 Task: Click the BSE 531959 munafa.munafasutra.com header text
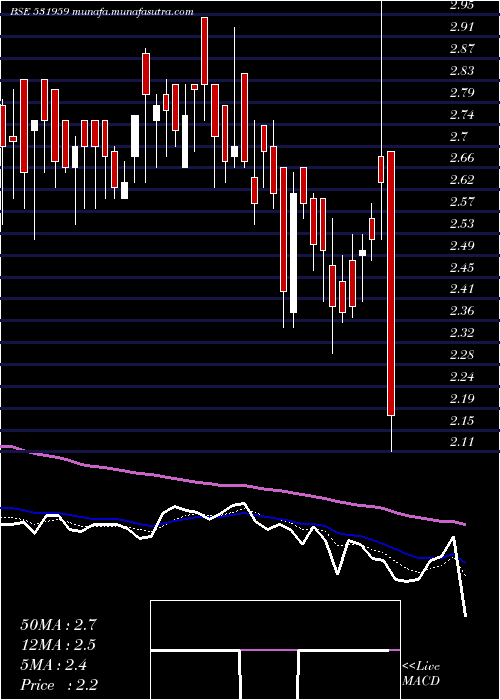102,12
